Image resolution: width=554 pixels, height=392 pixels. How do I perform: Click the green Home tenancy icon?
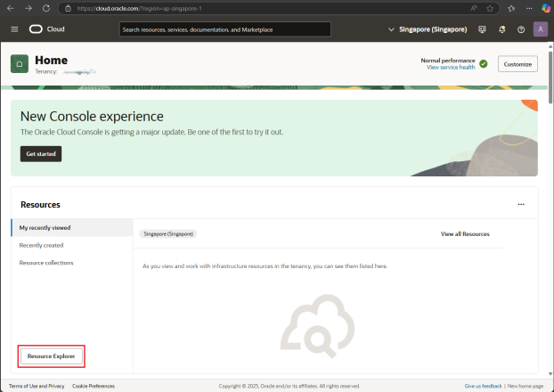click(x=20, y=64)
